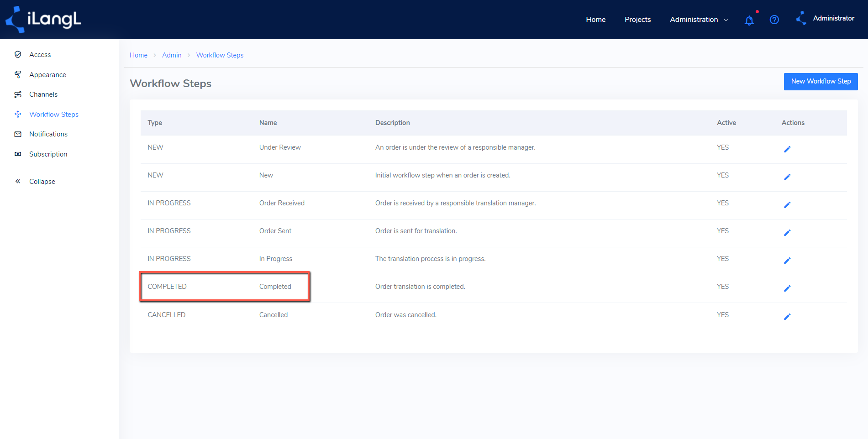The image size is (868, 439).
Task: Follow the Workflow Steps breadcrumb link
Action: [x=220, y=55]
